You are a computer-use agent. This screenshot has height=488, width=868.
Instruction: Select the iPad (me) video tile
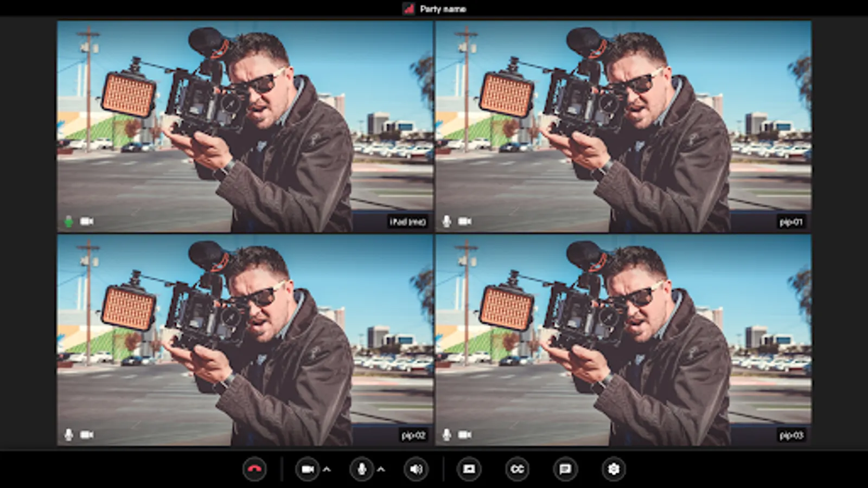(245, 127)
